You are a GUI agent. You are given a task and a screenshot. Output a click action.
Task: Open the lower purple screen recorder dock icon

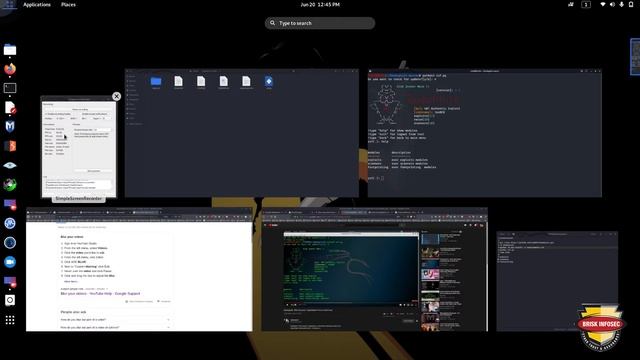[x=10, y=281]
